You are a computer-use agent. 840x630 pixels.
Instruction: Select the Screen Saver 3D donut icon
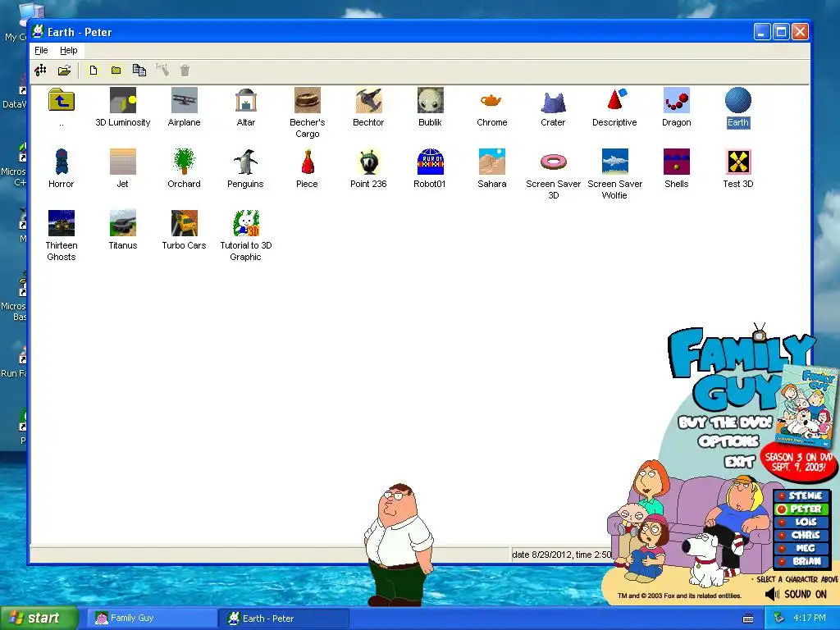coord(554,162)
